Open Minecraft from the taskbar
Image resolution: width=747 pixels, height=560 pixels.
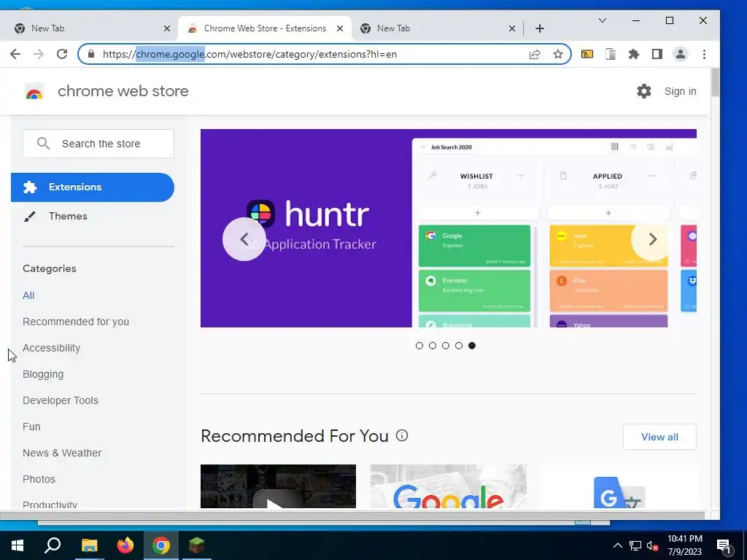click(197, 545)
